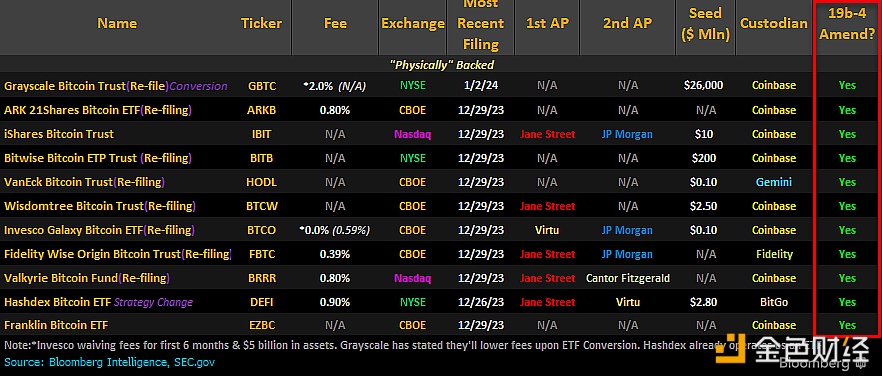Click Virtu in Invesco Galaxy row
Screen dimensions: 882x376
click(x=547, y=230)
